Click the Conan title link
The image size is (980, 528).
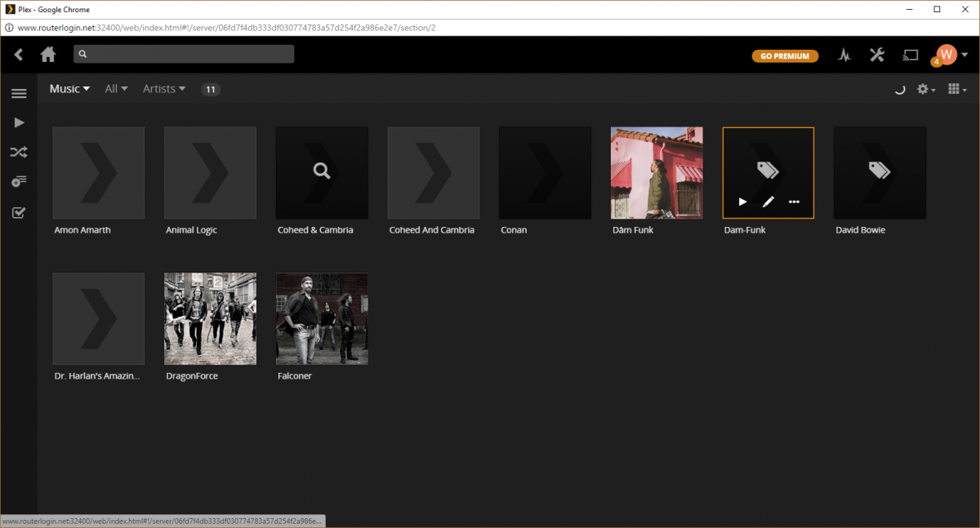[514, 230]
